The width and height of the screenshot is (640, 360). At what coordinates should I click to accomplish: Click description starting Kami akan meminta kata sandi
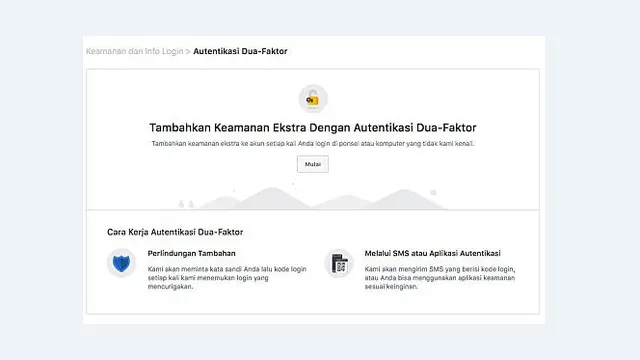(227, 278)
